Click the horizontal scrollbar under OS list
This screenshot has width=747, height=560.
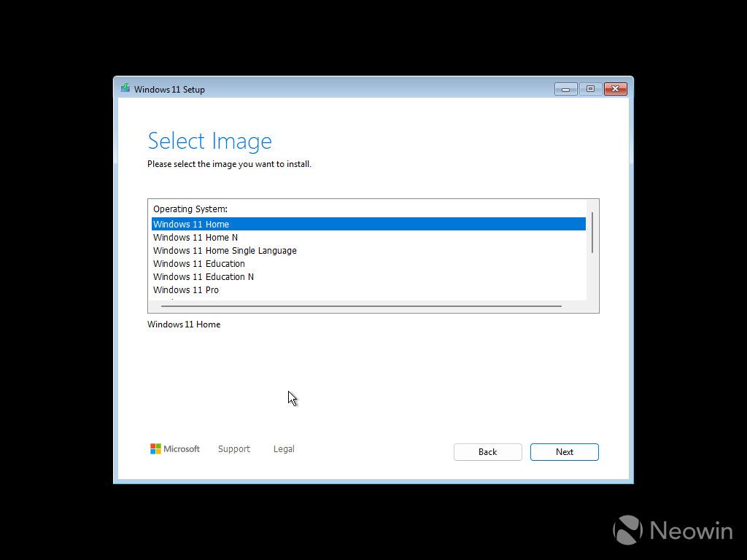(x=361, y=306)
